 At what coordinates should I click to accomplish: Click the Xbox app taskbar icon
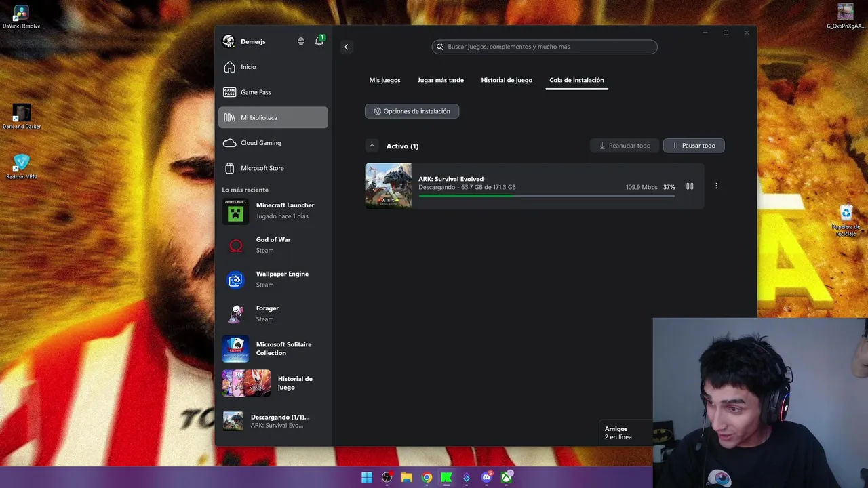click(506, 477)
